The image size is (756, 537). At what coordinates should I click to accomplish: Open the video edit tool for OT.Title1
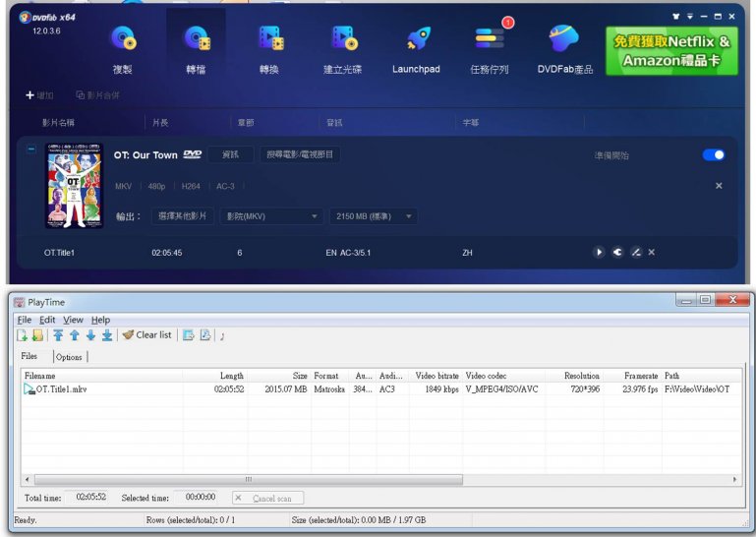(636, 252)
